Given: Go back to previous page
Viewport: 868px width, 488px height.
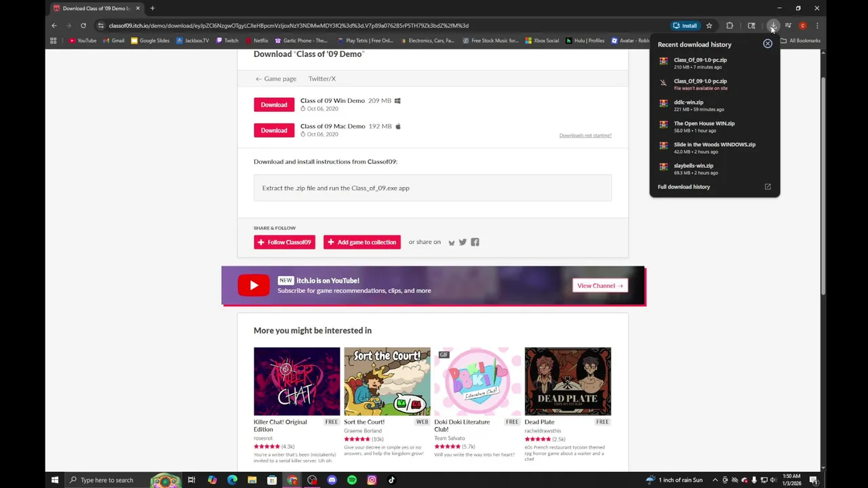Looking at the screenshot, I should click(54, 26).
